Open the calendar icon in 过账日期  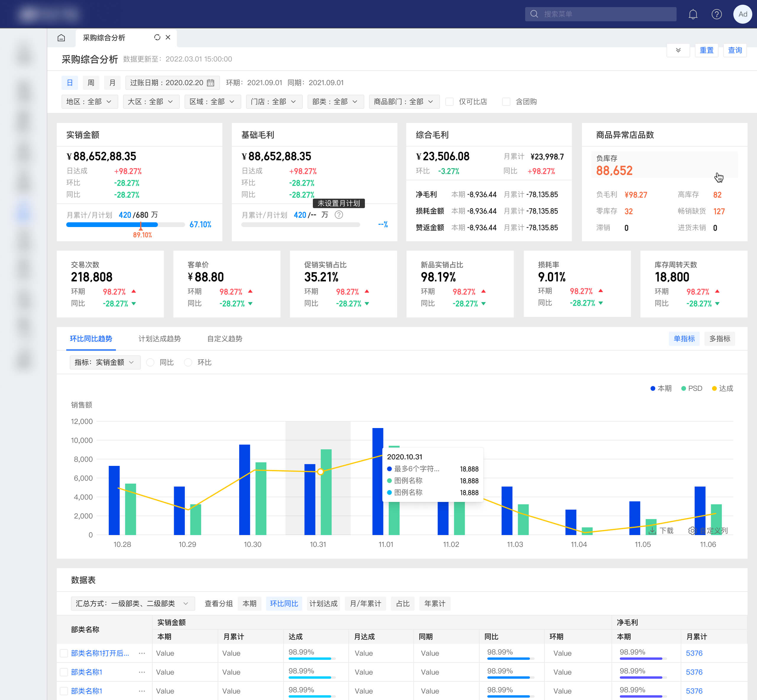[x=211, y=82]
